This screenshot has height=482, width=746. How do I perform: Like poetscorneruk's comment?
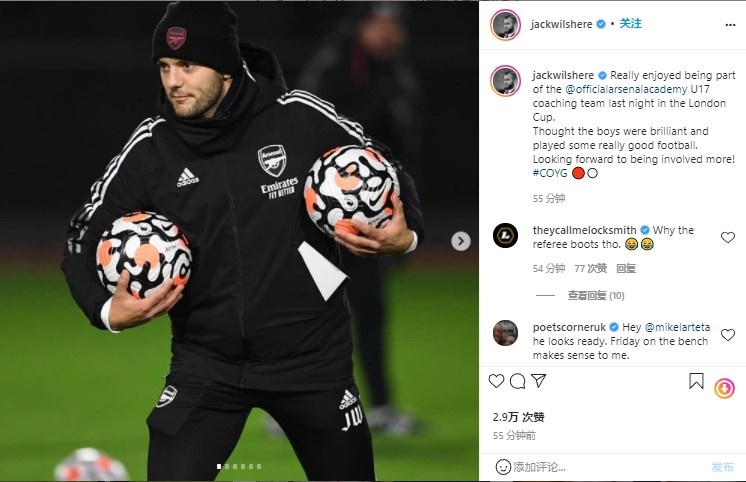(727, 334)
